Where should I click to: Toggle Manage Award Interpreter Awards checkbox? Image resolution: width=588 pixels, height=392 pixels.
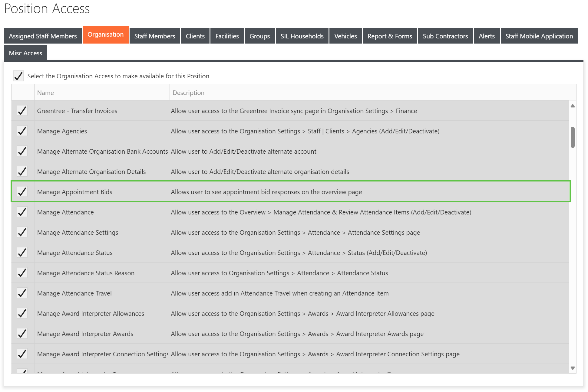pyautogui.click(x=22, y=334)
